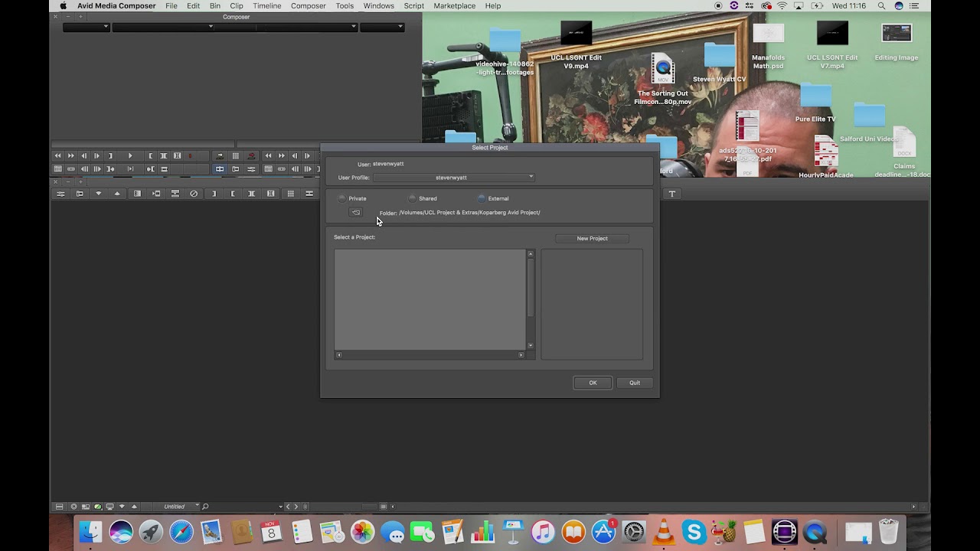This screenshot has height=551, width=980.
Task: Click the magnifier search icon next to Untitled
Action: (205, 507)
